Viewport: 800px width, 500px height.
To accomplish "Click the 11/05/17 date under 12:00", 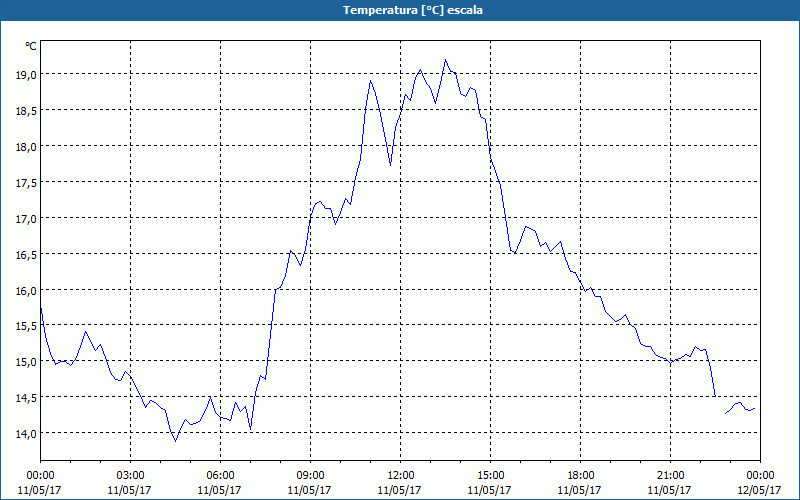I will point(399,490).
